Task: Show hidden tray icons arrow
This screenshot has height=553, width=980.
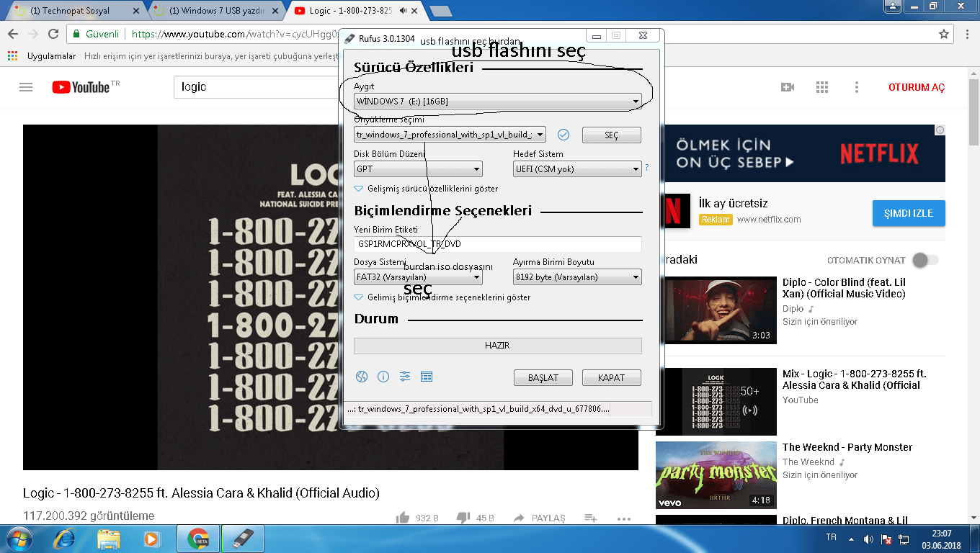Action: tap(850, 539)
